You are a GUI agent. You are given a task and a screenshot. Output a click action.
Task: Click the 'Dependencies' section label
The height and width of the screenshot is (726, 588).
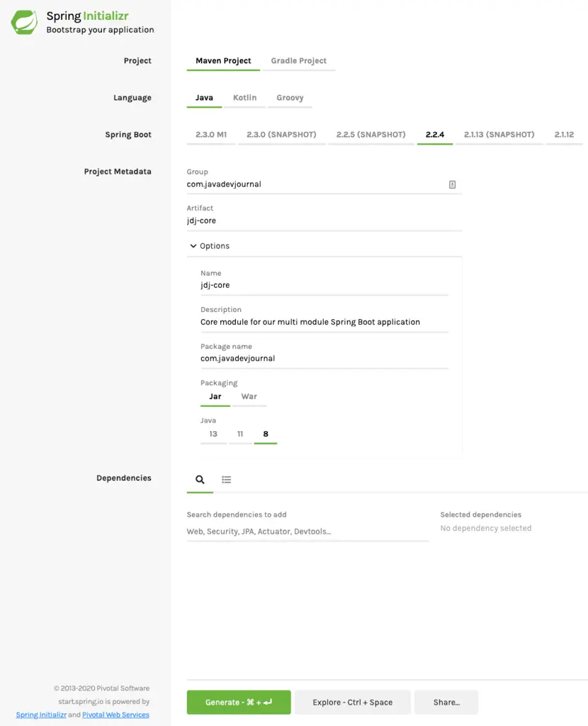tap(123, 479)
